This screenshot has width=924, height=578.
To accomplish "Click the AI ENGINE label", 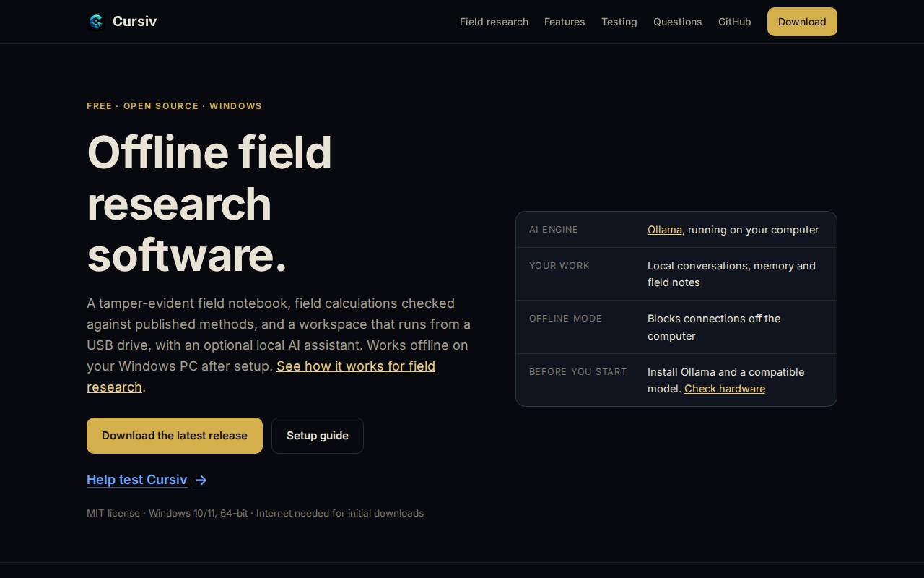I will [554, 230].
